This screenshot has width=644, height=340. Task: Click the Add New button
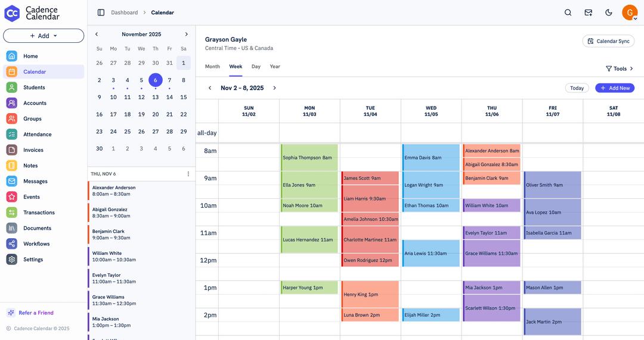(615, 88)
